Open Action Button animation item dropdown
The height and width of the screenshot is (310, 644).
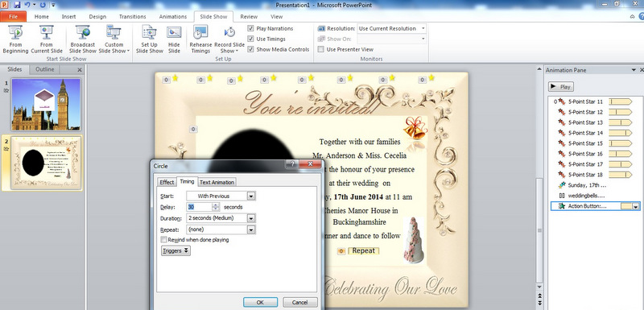[636, 206]
